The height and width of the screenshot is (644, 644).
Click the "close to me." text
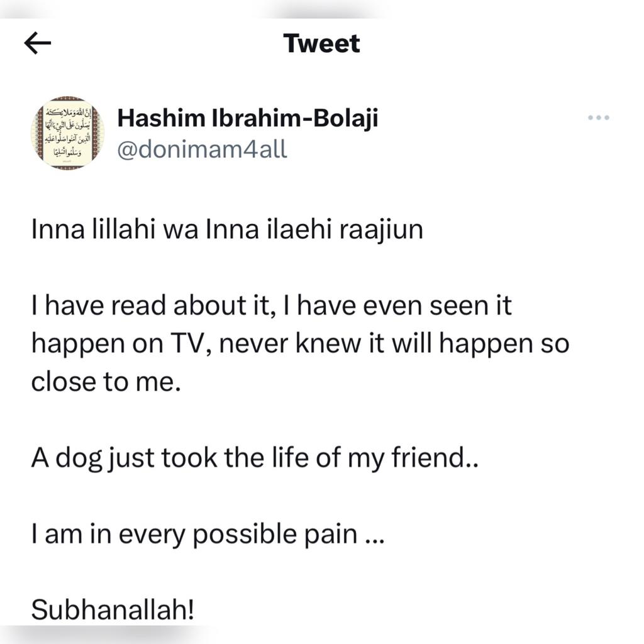tap(106, 382)
